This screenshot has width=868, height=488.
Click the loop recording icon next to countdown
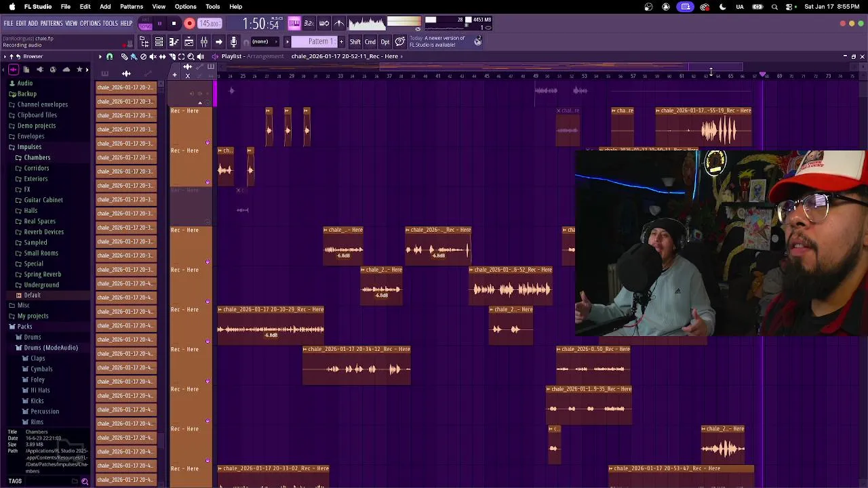(x=323, y=24)
